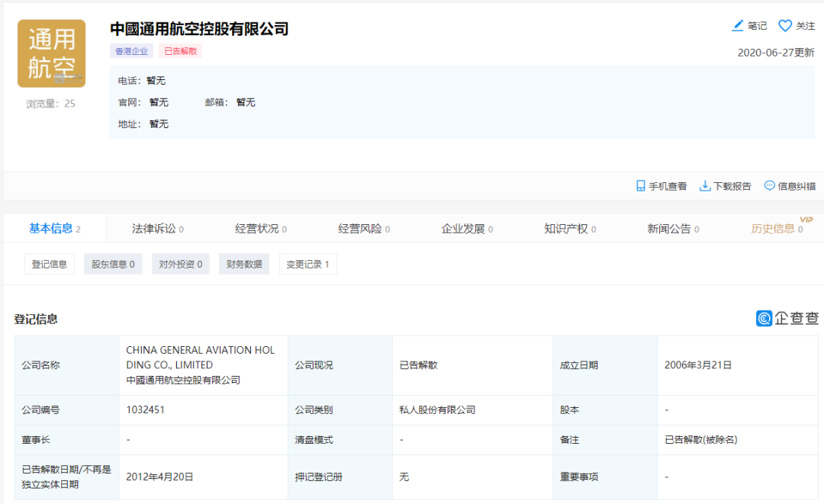824x504 pixels.
Task: Click the English name CHINA GENERAL AVIATION cell
Action: pos(203,365)
